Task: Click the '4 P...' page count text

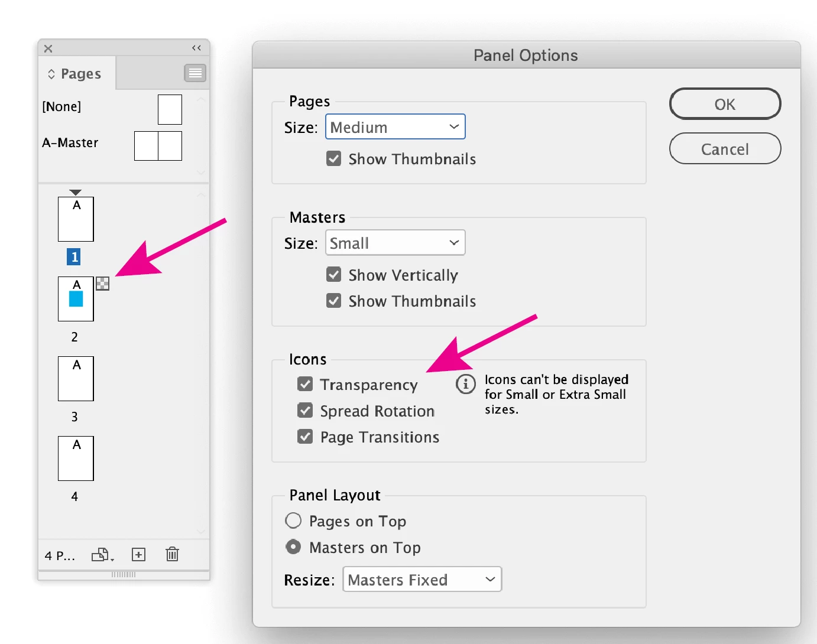Action: point(60,555)
